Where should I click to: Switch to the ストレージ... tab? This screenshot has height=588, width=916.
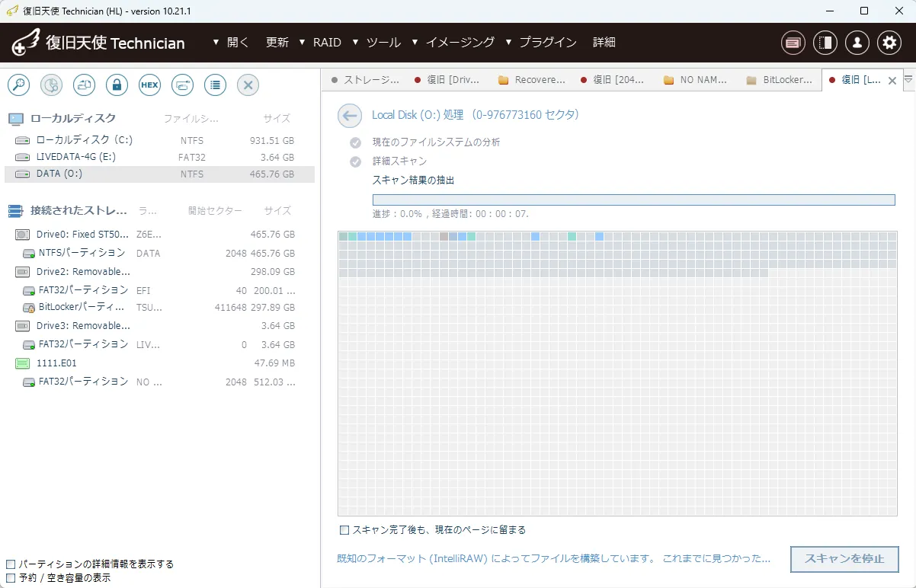tap(365, 80)
